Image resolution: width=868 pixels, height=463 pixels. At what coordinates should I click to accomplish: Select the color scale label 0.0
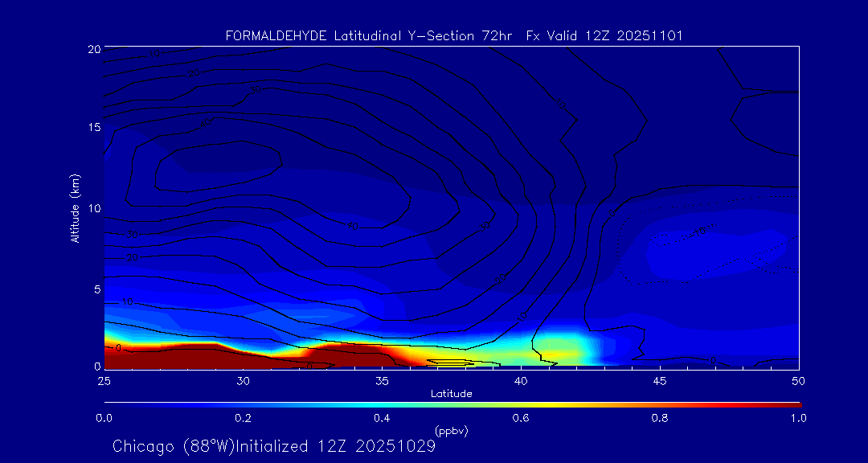tap(104, 418)
